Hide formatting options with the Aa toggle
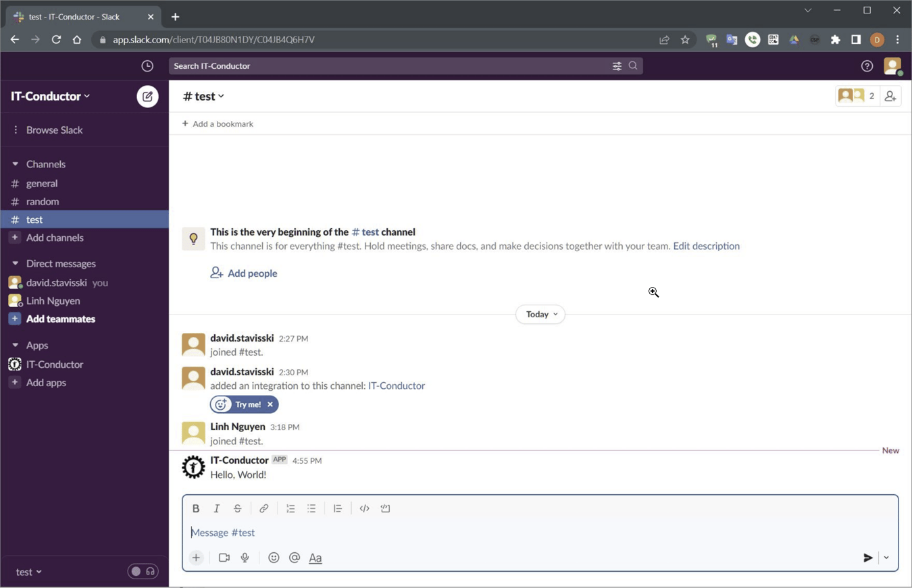This screenshot has height=588, width=912. [315, 558]
